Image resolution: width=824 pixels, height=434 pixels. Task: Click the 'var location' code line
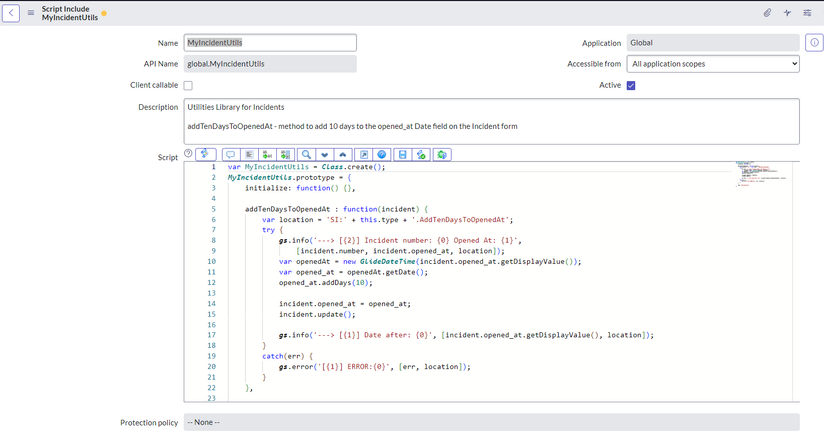(x=388, y=219)
